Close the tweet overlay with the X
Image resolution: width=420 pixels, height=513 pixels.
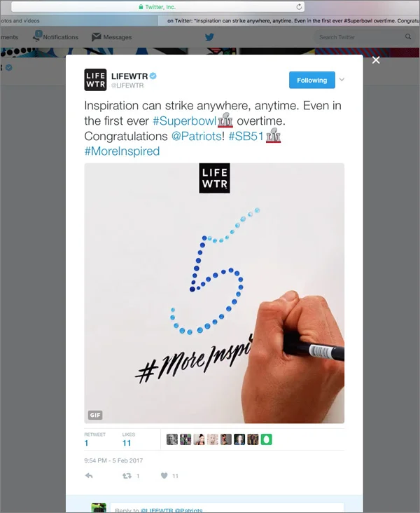pyautogui.click(x=376, y=60)
